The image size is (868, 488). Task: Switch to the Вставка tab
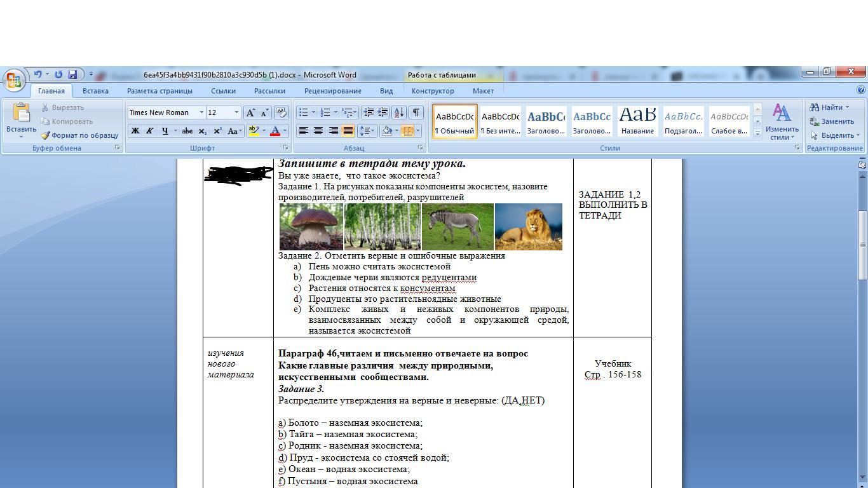[95, 91]
